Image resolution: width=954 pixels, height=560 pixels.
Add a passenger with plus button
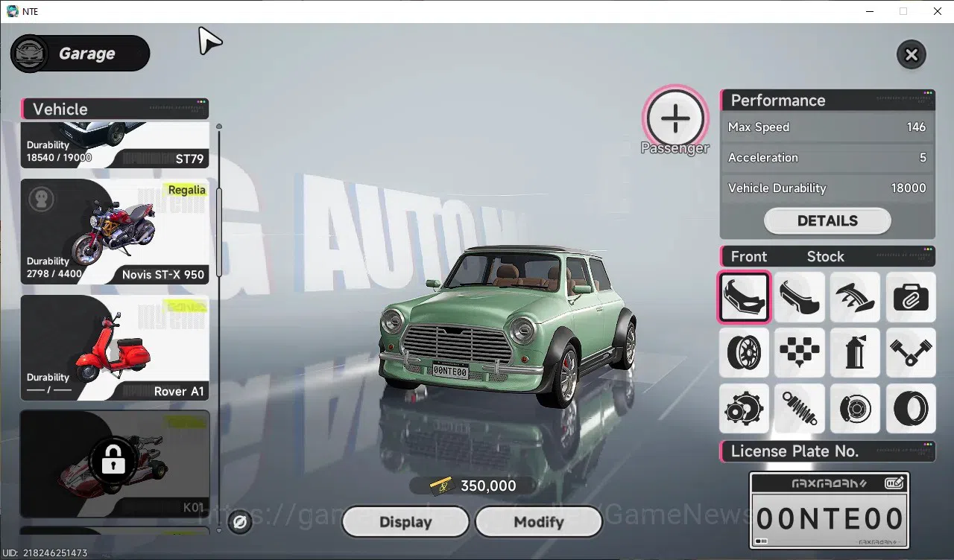coord(675,118)
